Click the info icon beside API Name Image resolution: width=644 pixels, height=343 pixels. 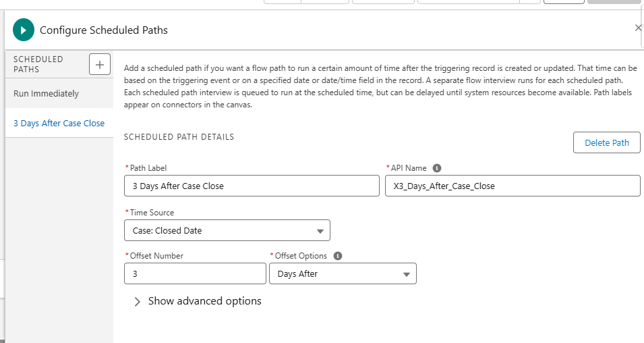click(x=437, y=168)
